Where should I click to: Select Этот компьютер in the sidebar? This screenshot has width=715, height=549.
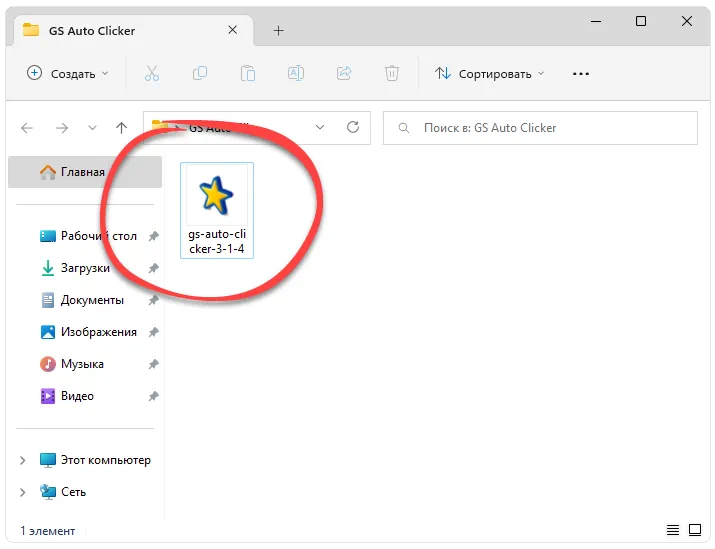coord(95,460)
